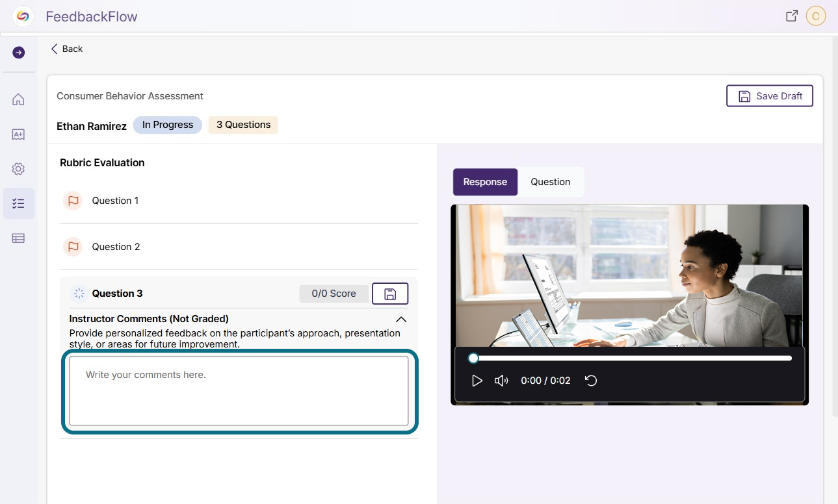Open Settings gear in the sidebar
Image resolution: width=838 pixels, height=504 pixels.
[18, 169]
